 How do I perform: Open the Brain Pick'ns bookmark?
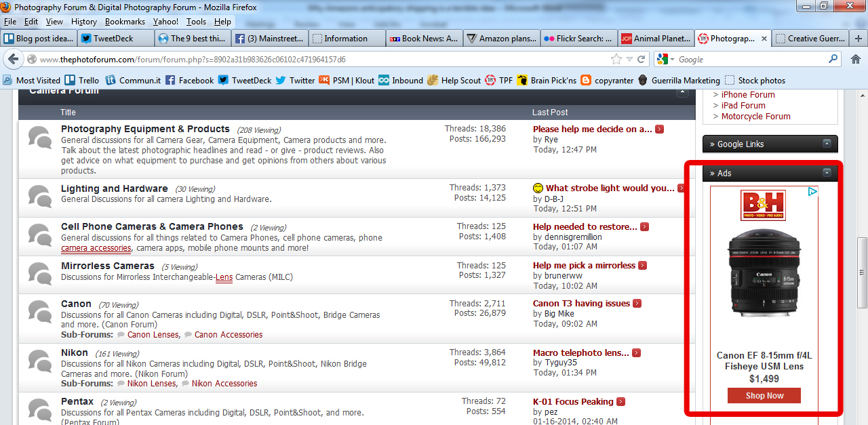[547, 80]
